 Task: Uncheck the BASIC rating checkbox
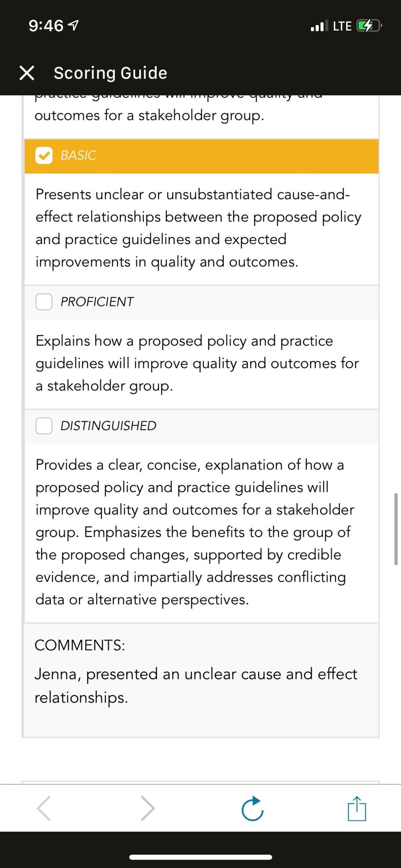click(44, 156)
